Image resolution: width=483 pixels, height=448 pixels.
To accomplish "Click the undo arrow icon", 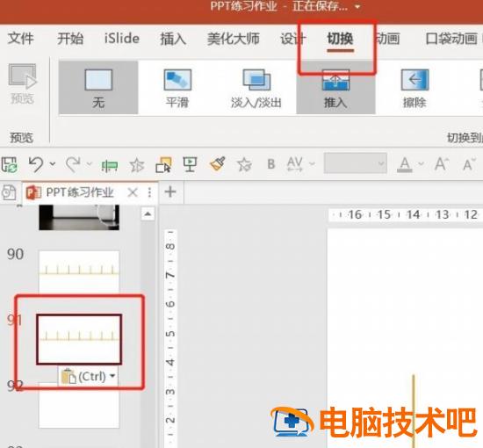I will (36, 164).
